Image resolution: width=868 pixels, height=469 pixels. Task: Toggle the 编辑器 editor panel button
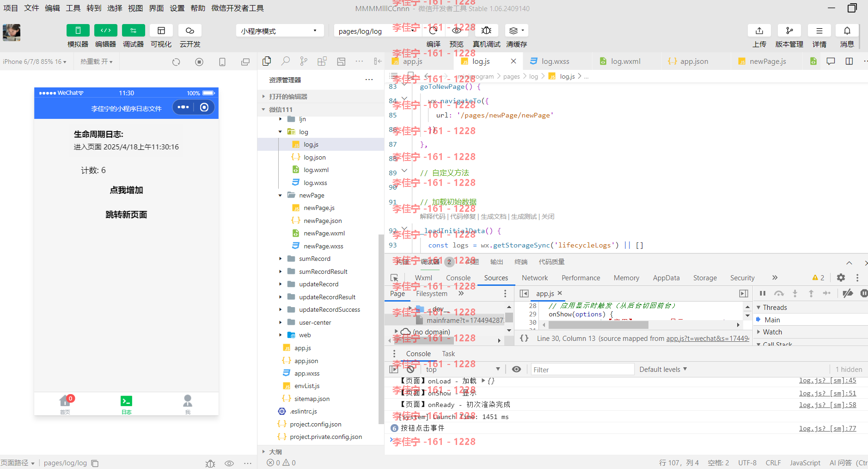tap(105, 31)
